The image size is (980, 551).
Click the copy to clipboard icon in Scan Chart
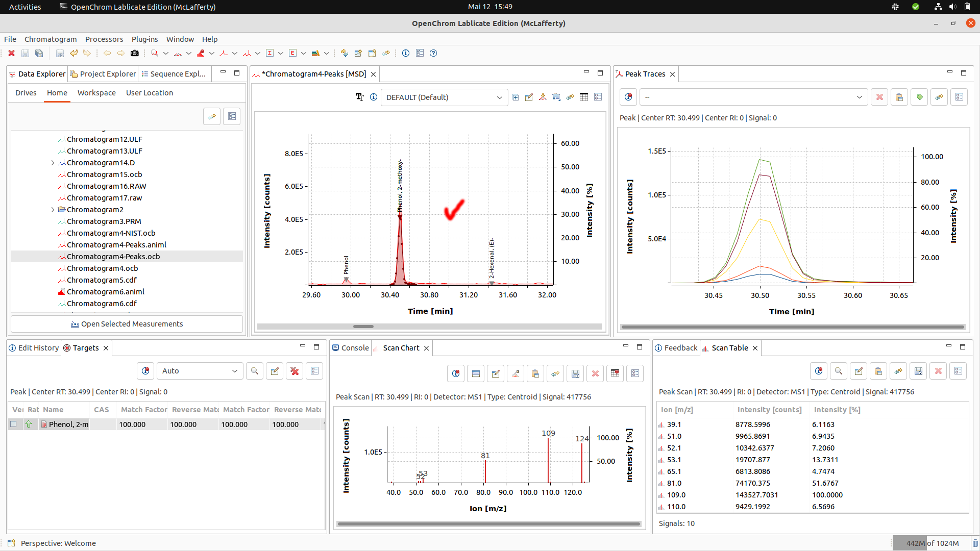click(x=535, y=373)
